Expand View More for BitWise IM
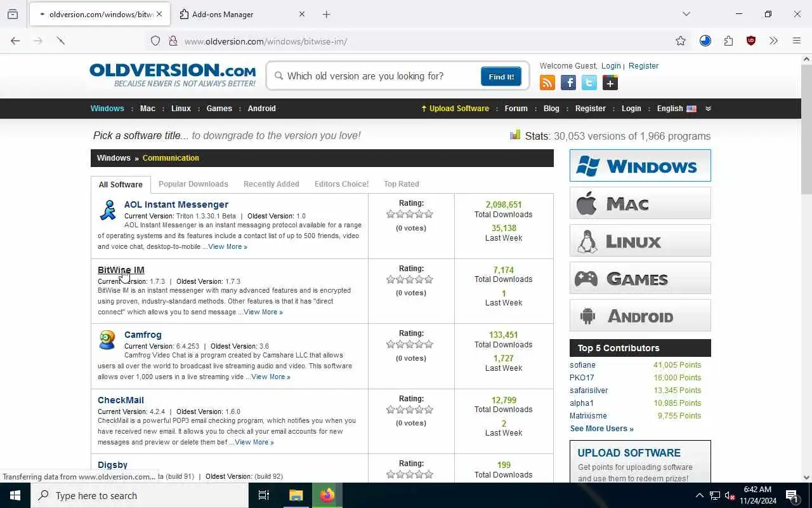The width and height of the screenshot is (812, 508). click(263, 312)
